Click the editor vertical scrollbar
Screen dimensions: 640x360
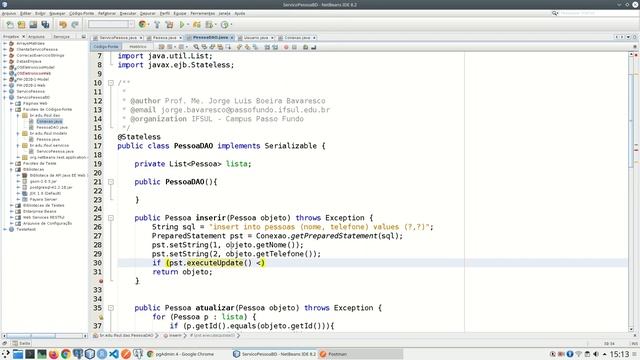pyautogui.click(x=631, y=192)
